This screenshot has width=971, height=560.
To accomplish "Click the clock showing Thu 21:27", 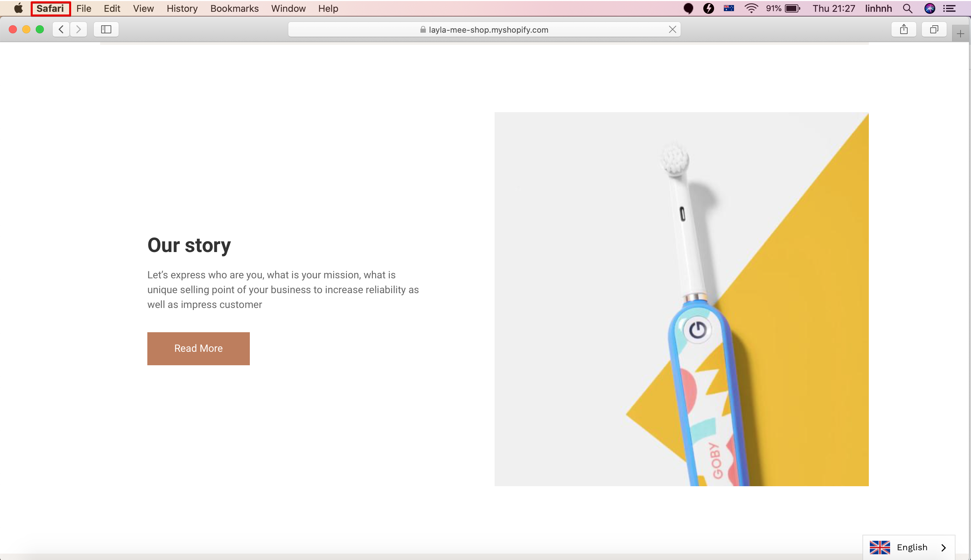I will [833, 8].
